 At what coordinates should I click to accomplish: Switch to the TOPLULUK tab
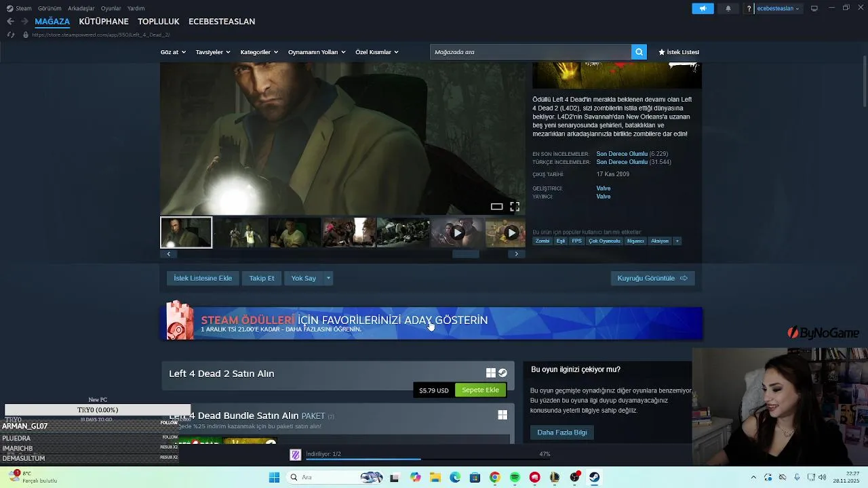click(x=159, y=21)
